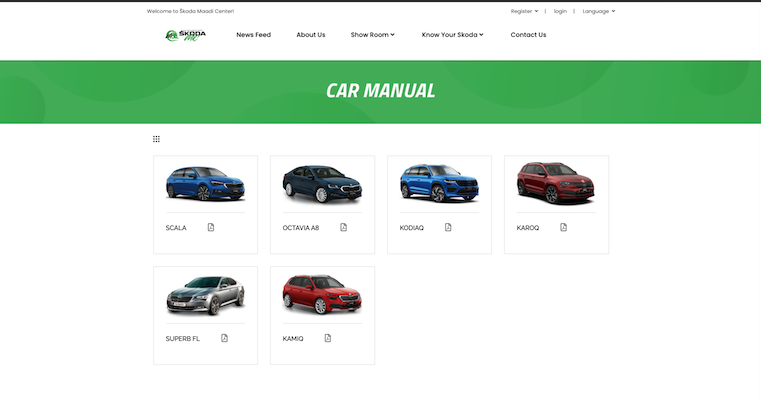Select the KAROQ label text
The height and width of the screenshot is (399, 761).
tap(528, 228)
